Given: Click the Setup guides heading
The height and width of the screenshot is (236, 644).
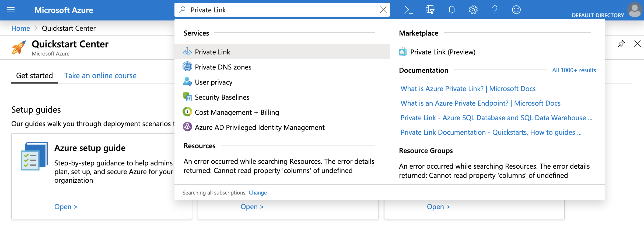Looking at the screenshot, I should pyautogui.click(x=36, y=110).
